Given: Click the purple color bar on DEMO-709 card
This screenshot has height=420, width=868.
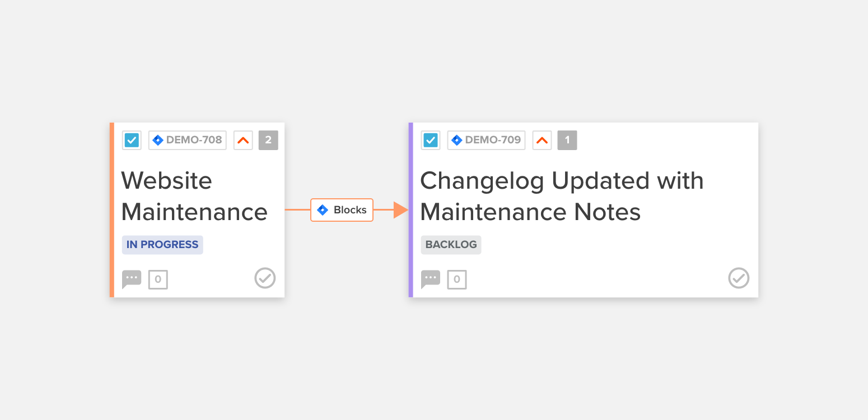Looking at the screenshot, I should pos(411,210).
